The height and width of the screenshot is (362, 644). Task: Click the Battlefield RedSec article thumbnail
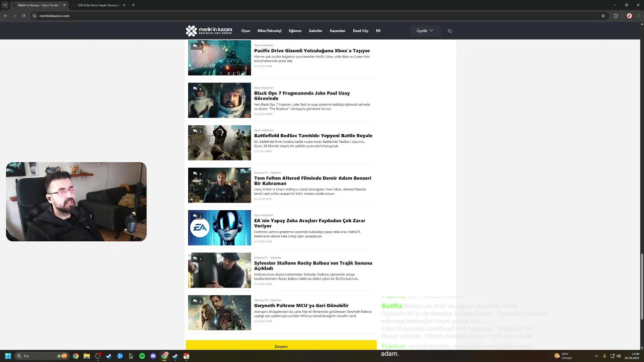point(219,143)
